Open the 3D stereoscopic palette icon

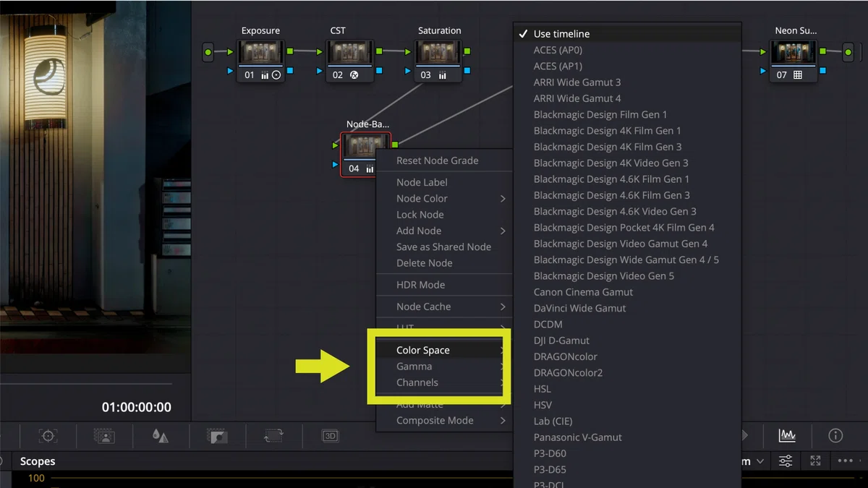point(330,436)
